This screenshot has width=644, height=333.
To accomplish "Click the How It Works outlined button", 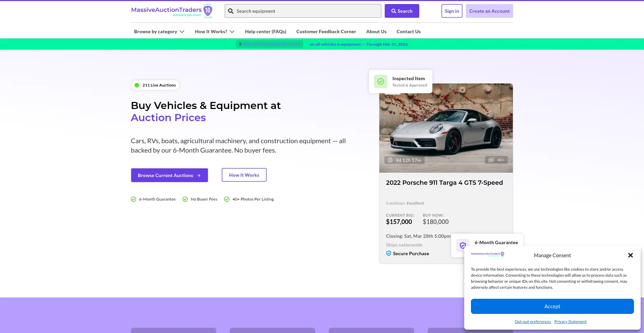I will 244,175.
